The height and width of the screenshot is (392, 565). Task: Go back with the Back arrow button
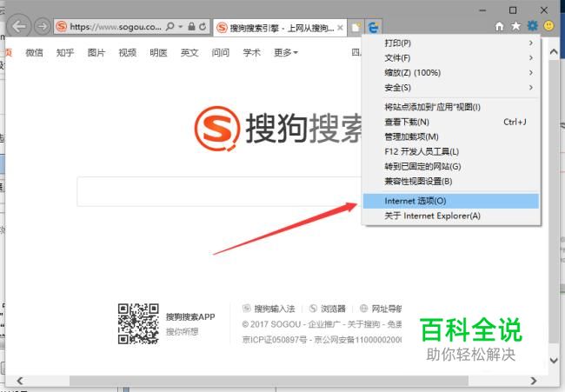pos(18,26)
